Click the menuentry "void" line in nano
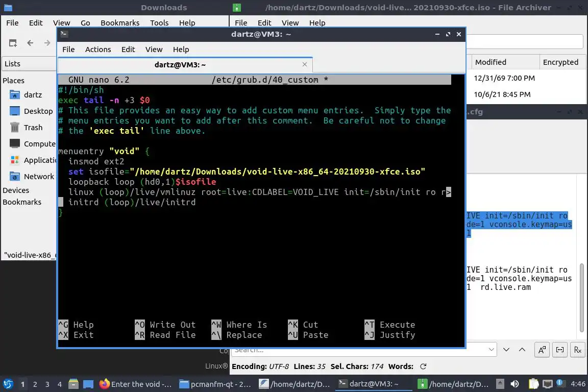This screenshot has width=588, height=392. pos(104,151)
